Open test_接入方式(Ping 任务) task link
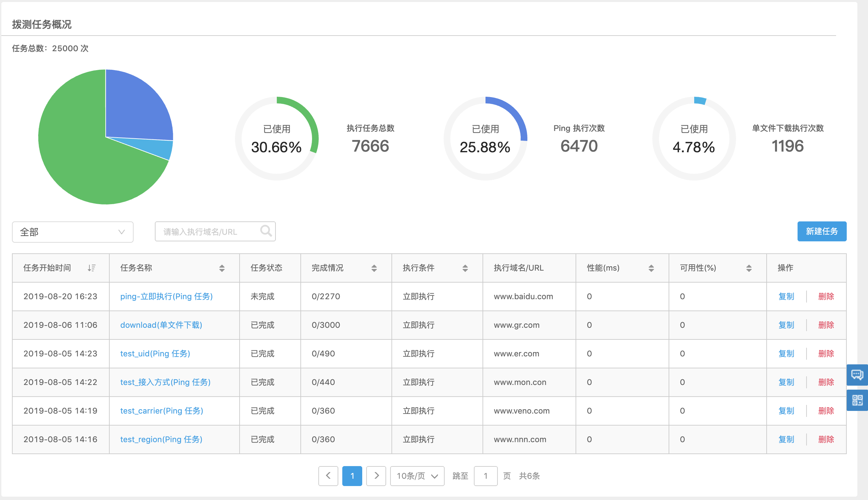The height and width of the screenshot is (500, 868). point(165,382)
